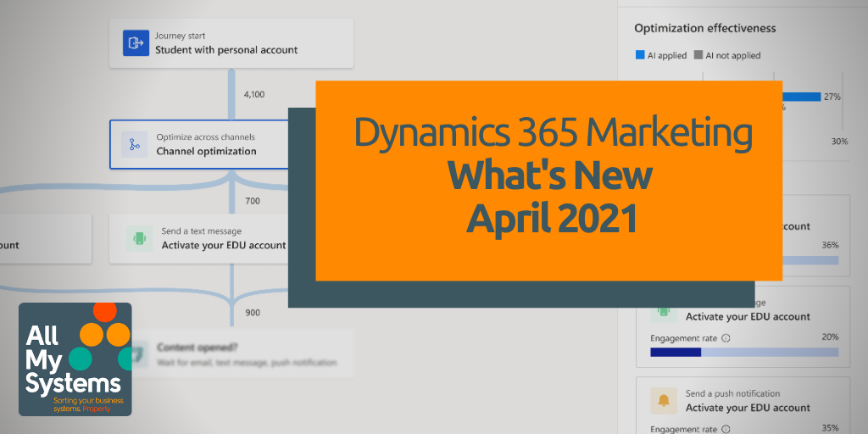Open Send a text message tile
The image size is (868, 434).
(199, 238)
